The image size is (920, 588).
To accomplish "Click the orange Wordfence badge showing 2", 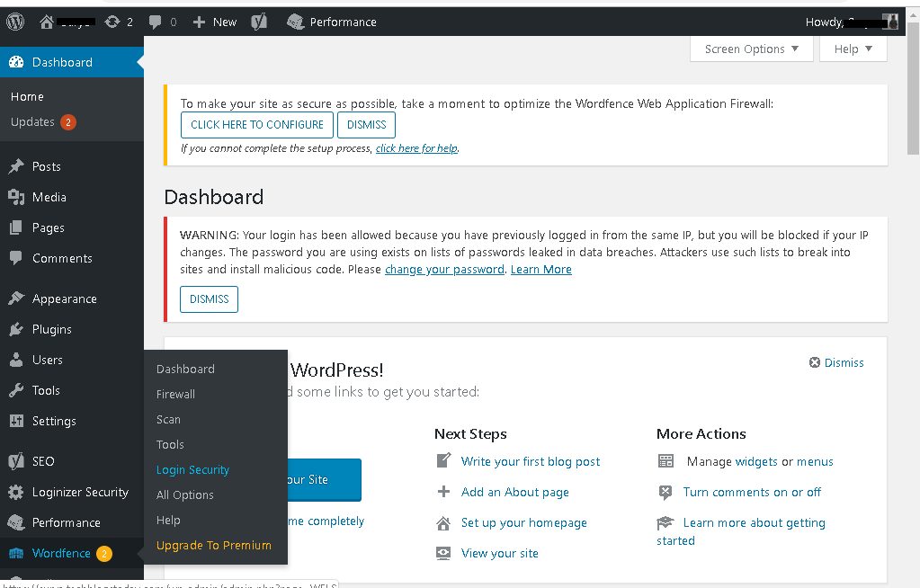I will click(x=104, y=553).
